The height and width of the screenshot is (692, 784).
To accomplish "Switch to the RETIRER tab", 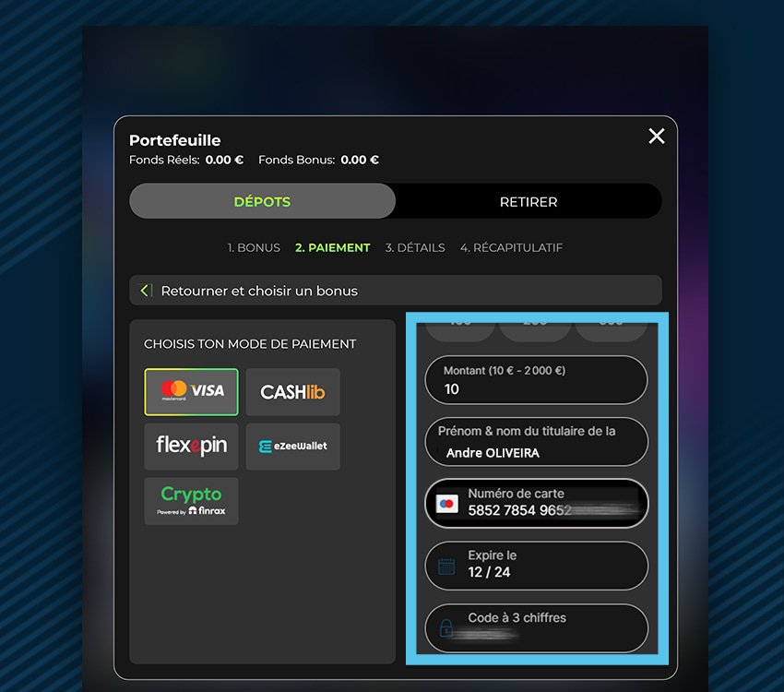I will tap(529, 201).
